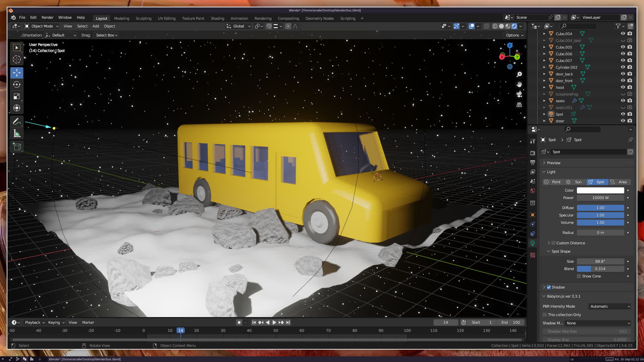Open the Render menu
Screen dimensions: 644x362
coord(47,17)
